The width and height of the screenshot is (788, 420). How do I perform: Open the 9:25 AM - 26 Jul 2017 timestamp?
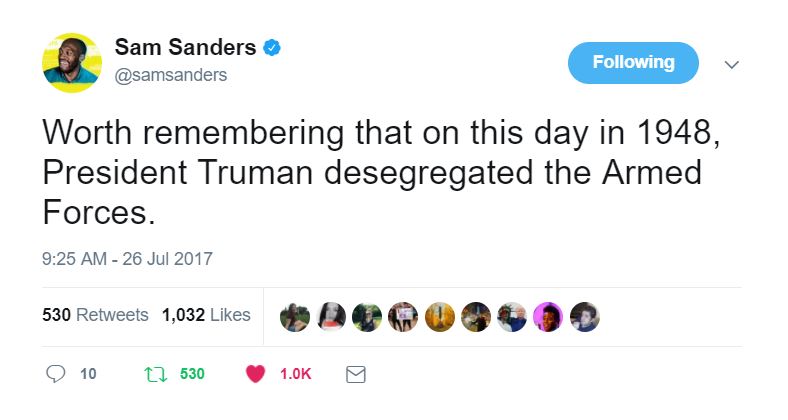pos(127,258)
